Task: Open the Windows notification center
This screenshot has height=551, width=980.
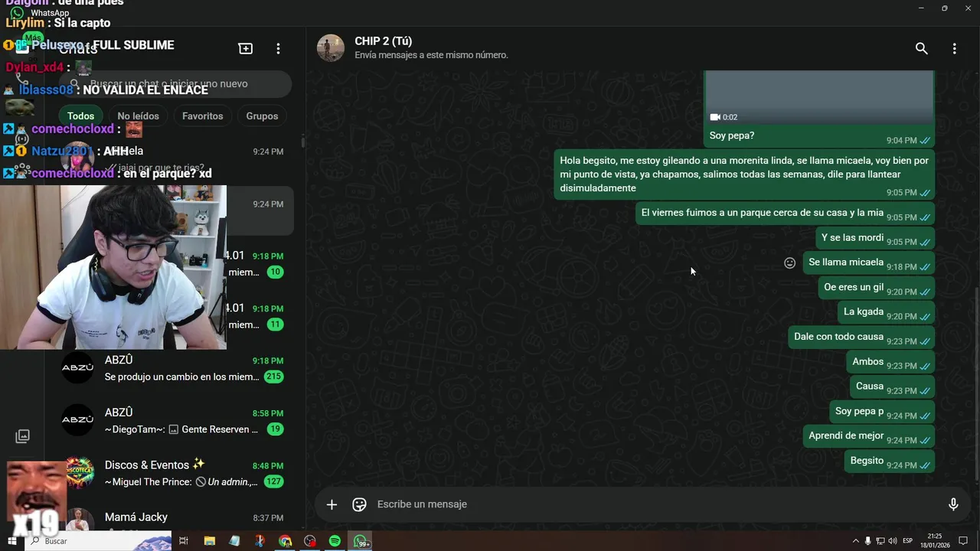Action: coord(963,541)
